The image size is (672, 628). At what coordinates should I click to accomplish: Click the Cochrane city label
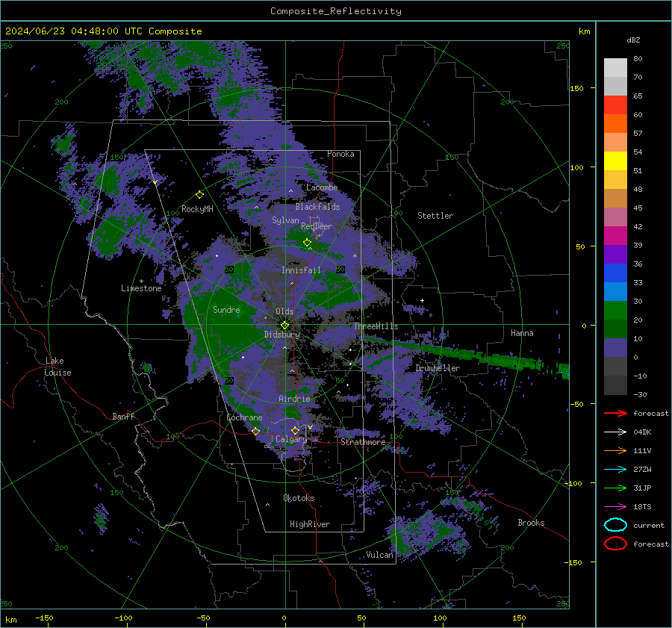244,417
